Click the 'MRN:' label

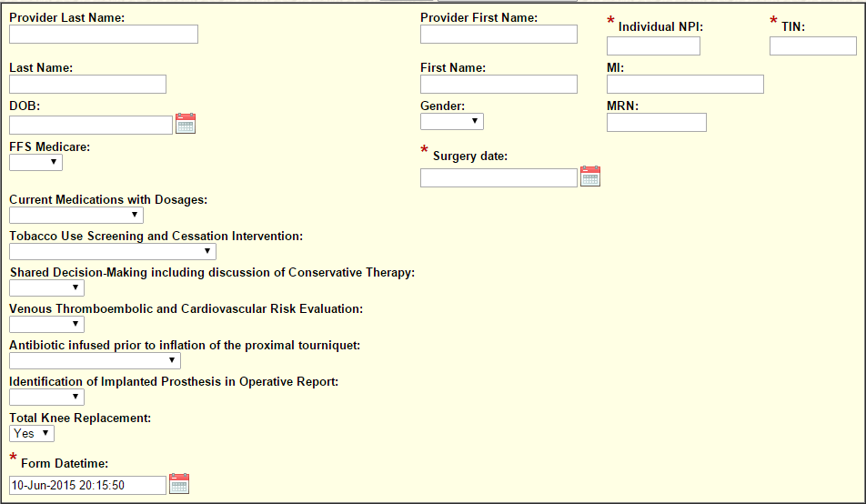pyautogui.click(x=622, y=106)
